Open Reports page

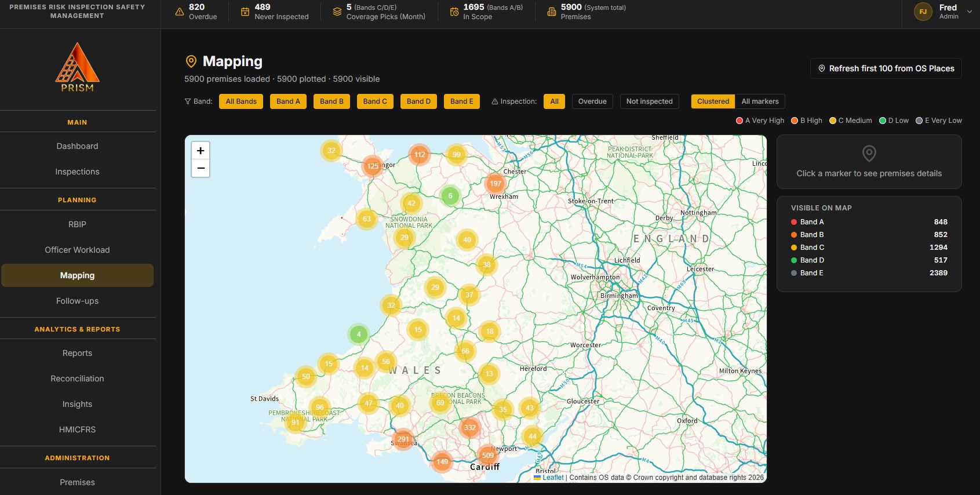point(77,353)
